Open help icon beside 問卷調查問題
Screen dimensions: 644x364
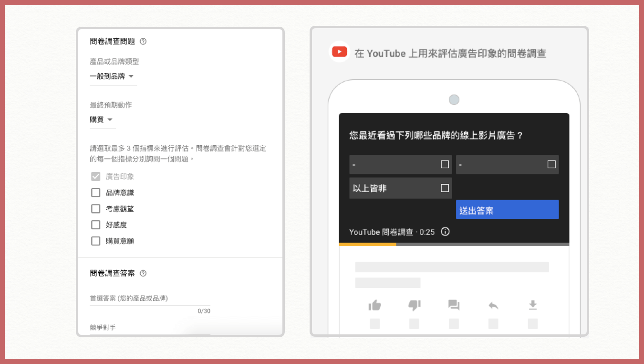pyautogui.click(x=143, y=42)
